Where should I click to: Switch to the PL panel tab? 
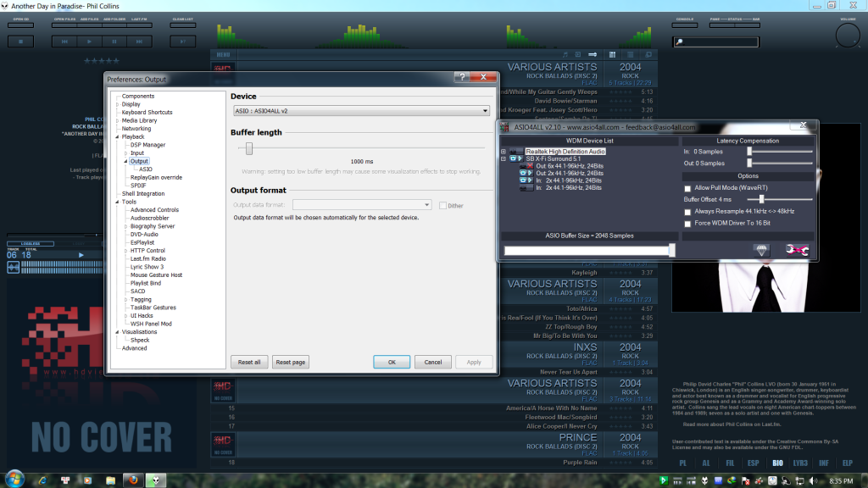click(x=682, y=463)
